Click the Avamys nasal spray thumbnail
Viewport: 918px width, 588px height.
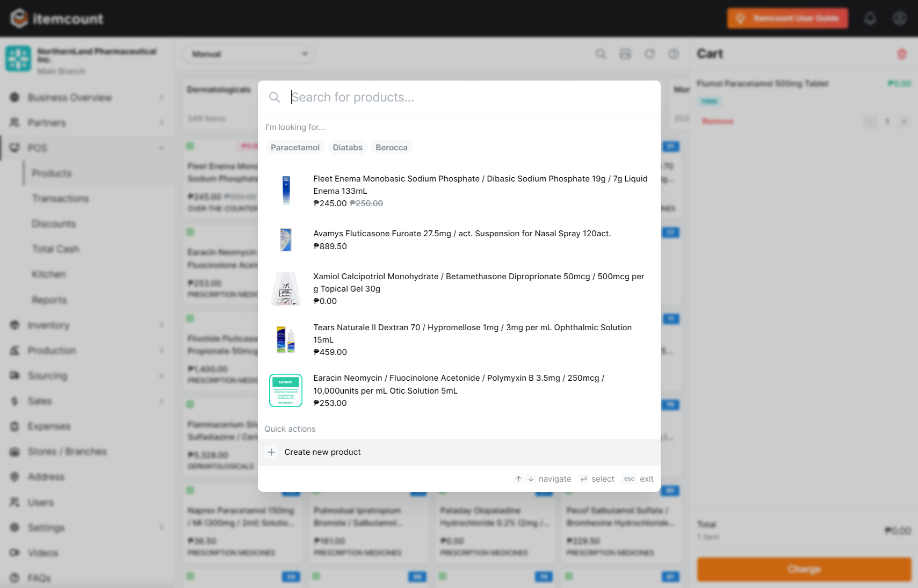(x=286, y=240)
